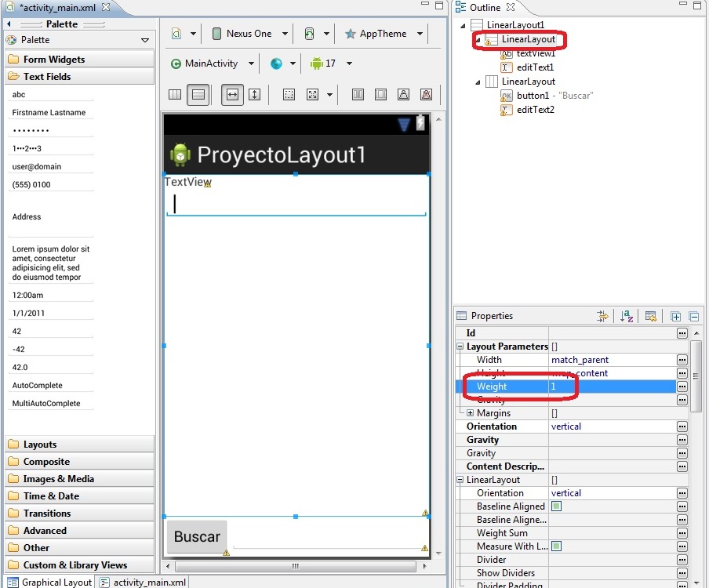Click the restore default value icon

pos(651,317)
